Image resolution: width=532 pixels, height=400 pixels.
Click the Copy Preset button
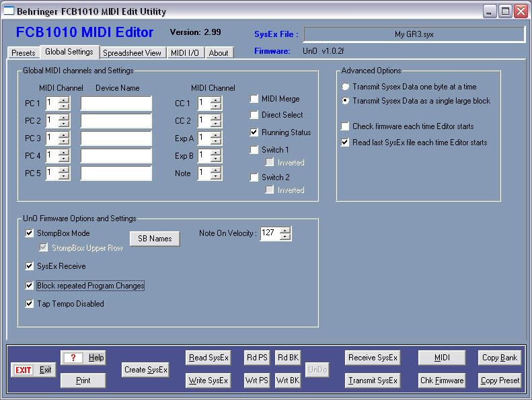pyautogui.click(x=500, y=381)
